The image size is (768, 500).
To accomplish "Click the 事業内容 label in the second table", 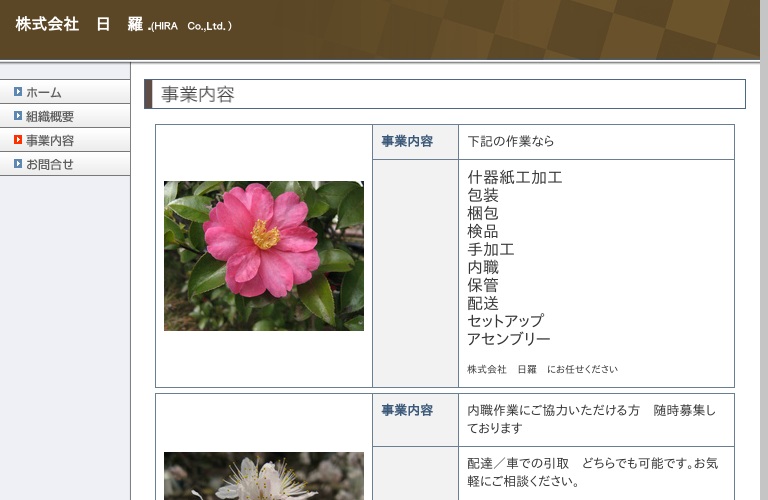I will [407, 411].
